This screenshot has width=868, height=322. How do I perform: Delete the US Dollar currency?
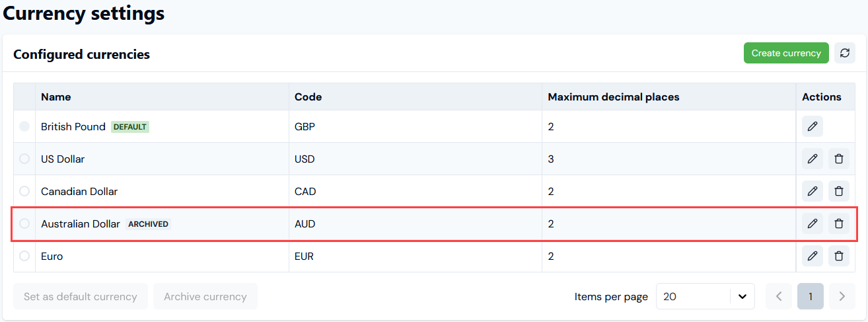click(839, 159)
